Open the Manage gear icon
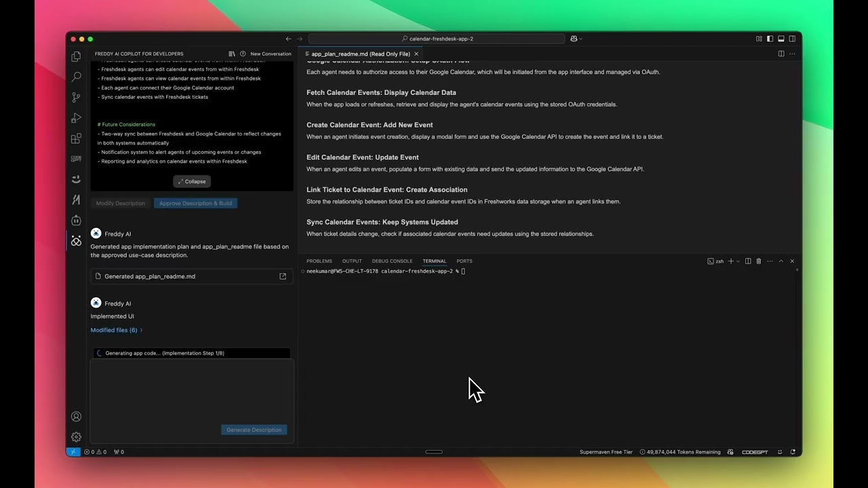 pyautogui.click(x=76, y=437)
